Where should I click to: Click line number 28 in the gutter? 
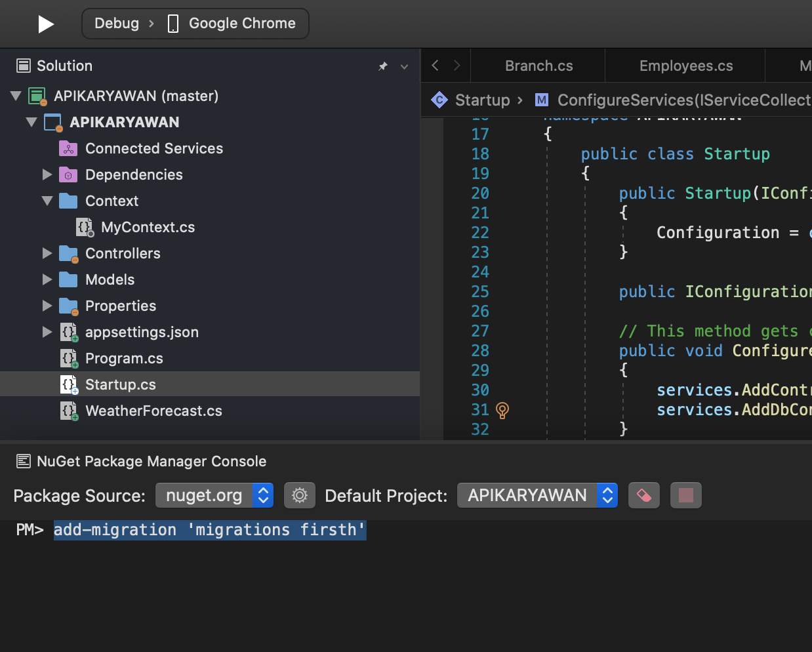click(480, 351)
